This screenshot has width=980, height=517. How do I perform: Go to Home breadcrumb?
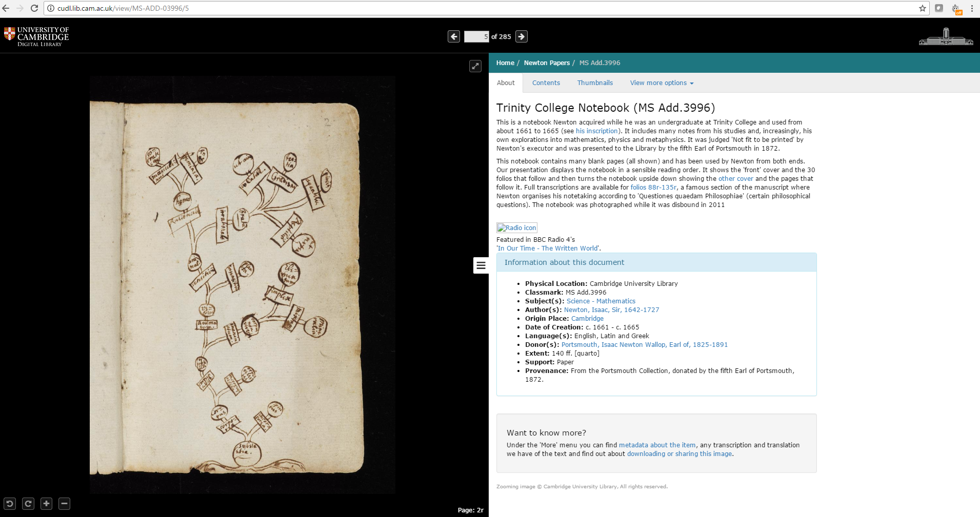pos(505,63)
